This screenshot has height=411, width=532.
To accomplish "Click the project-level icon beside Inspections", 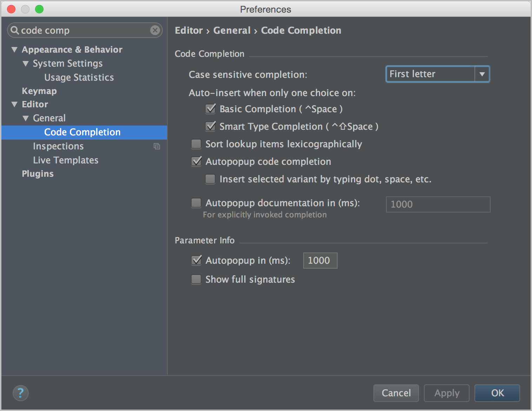I will tap(157, 146).
